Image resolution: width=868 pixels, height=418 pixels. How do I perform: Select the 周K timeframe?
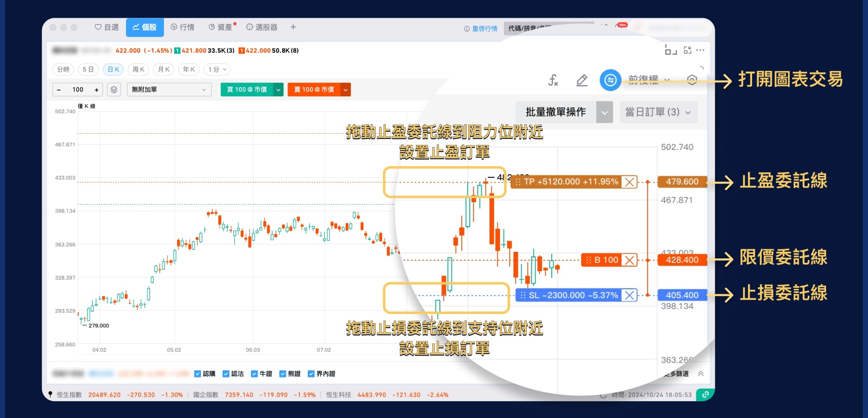139,69
